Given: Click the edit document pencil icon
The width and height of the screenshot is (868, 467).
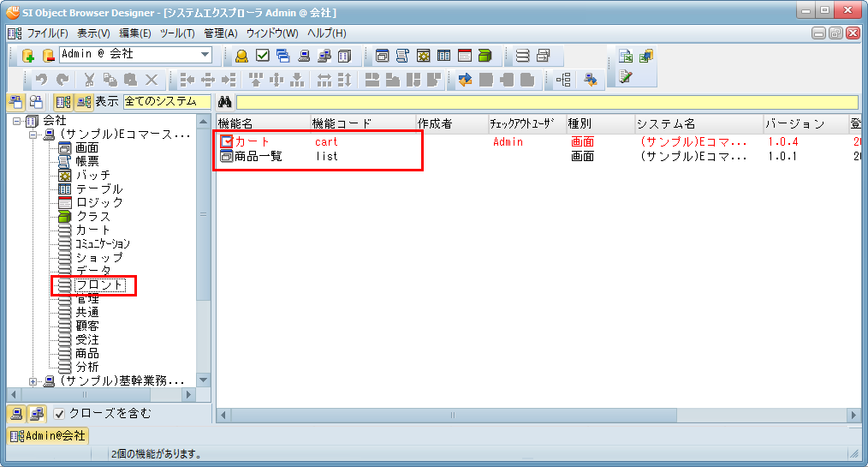Looking at the screenshot, I should pyautogui.click(x=626, y=77).
